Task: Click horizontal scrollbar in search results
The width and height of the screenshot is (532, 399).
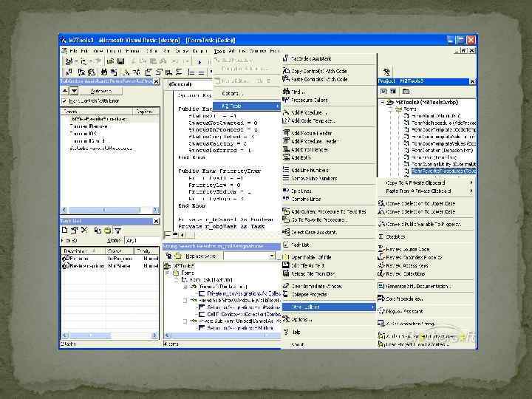Action: coord(223,335)
